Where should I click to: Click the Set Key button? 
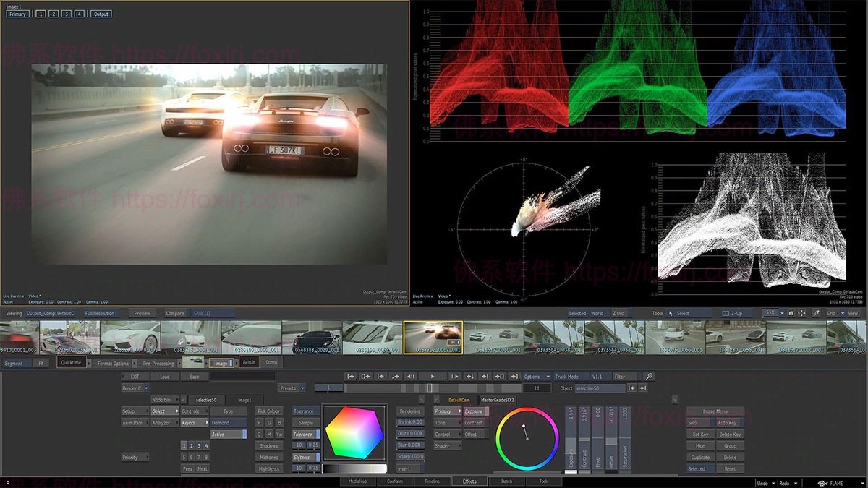coord(699,435)
